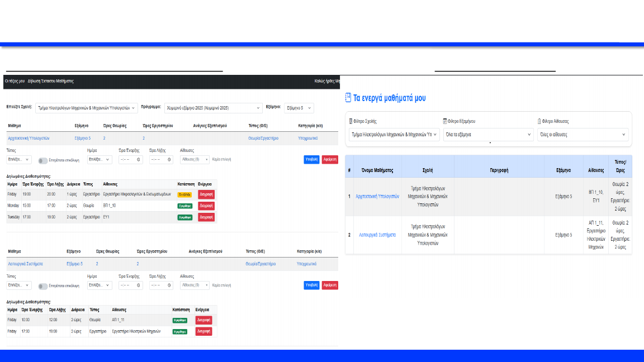
Task: Click the Ώρα Έναρξης clock icon for Λειτουργικά Συστήματα
Action: tap(138, 285)
